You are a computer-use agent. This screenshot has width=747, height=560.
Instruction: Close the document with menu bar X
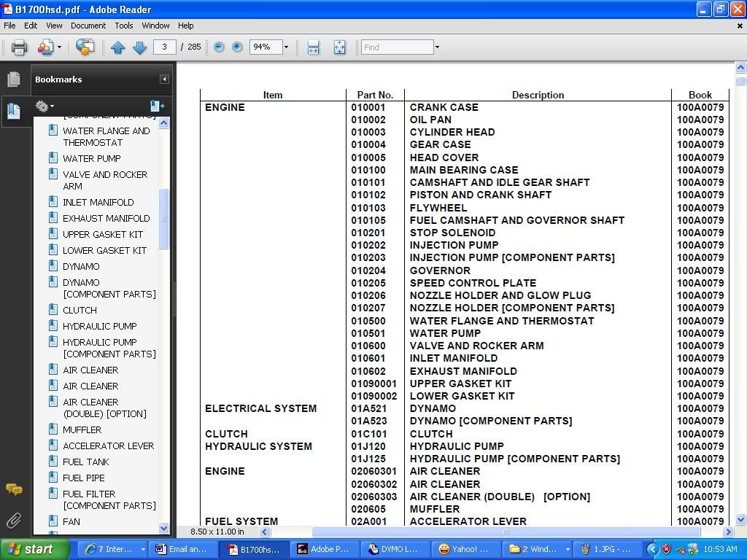(x=740, y=26)
